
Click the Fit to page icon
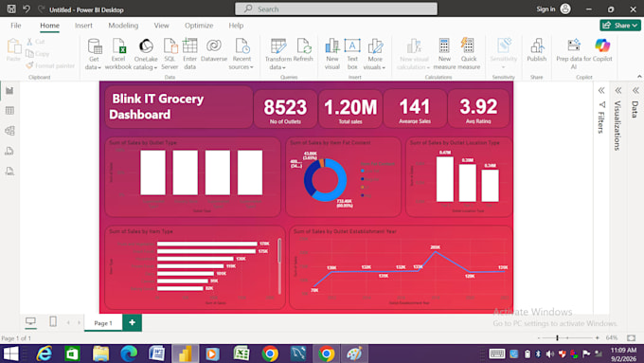click(632, 338)
